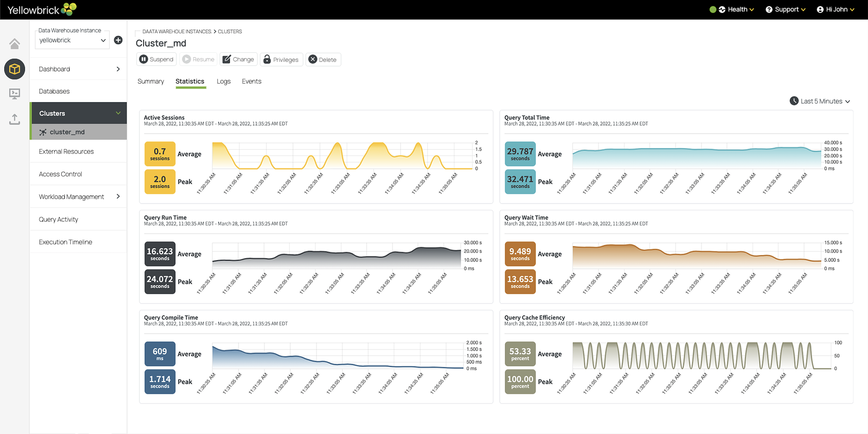Click the Query Wait Time 9.489 average tile
Screen dimensions: 868x434
point(520,254)
